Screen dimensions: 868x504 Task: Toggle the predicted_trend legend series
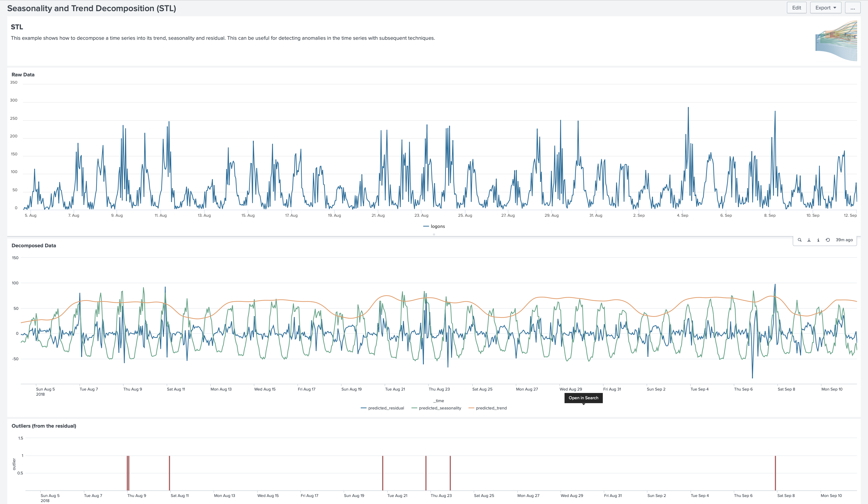pyautogui.click(x=491, y=408)
